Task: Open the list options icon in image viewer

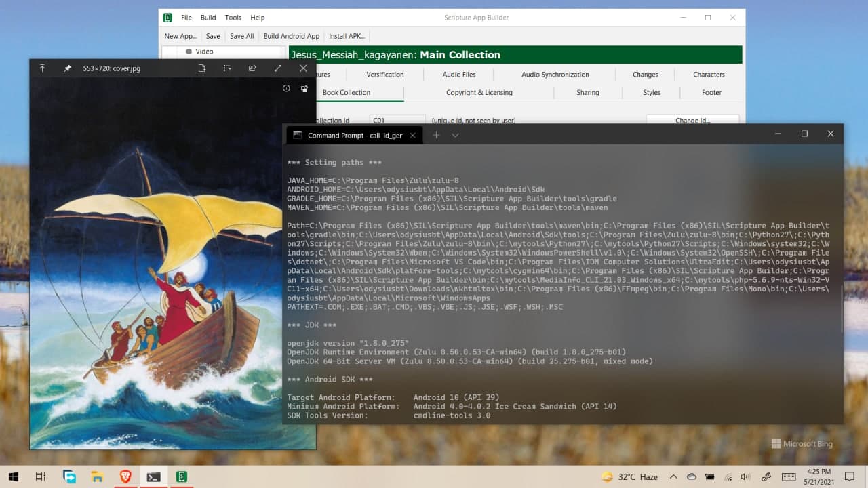Action: point(227,68)
